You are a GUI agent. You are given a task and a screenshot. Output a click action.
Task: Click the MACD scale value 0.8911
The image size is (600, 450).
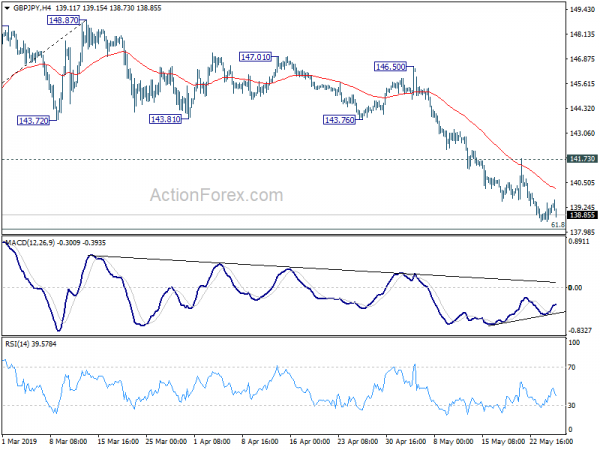click(579, 241)
